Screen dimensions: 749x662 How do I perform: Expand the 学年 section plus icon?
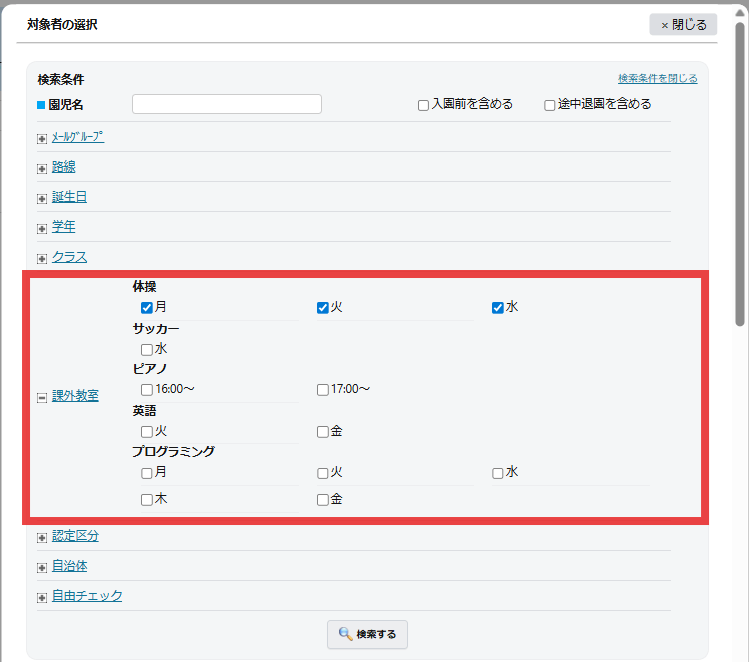(x=42, y=229)
